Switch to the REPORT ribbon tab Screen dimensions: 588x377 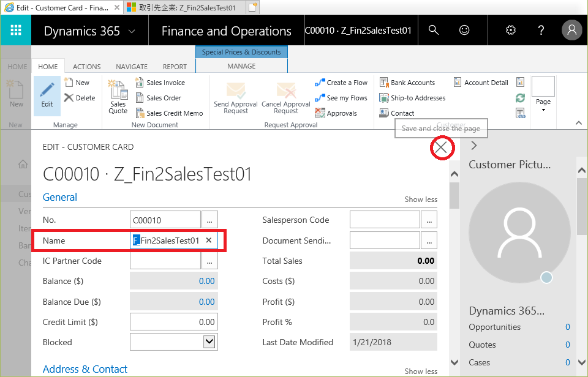[x=175, y=67]
